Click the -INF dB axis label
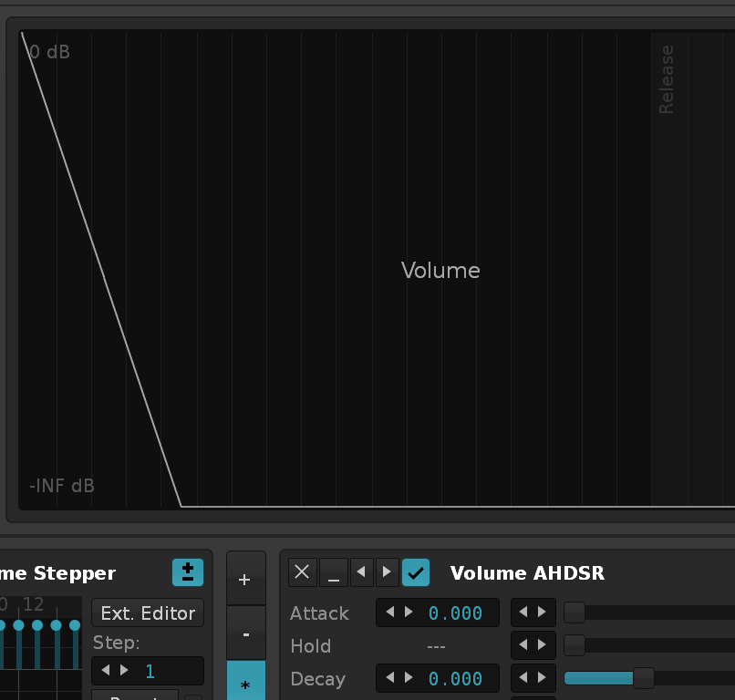Viewport: 735px width, 700px height. point(62,486)
